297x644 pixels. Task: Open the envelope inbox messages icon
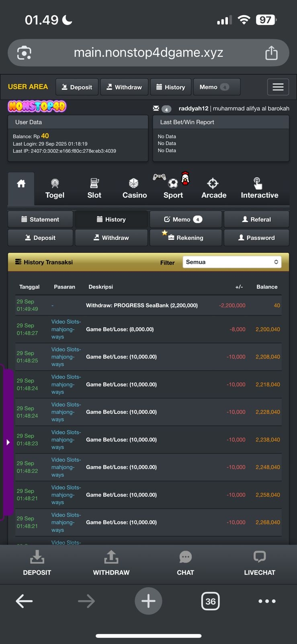tap(156, 108)
